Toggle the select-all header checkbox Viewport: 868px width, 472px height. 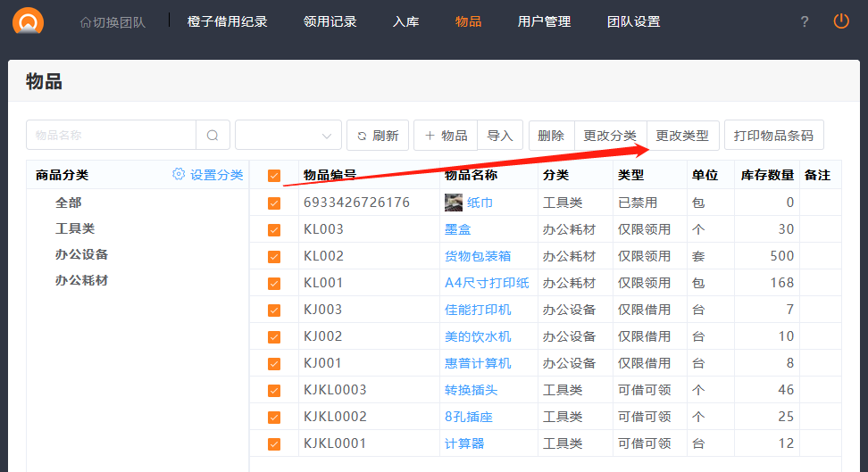pos(274,176)
